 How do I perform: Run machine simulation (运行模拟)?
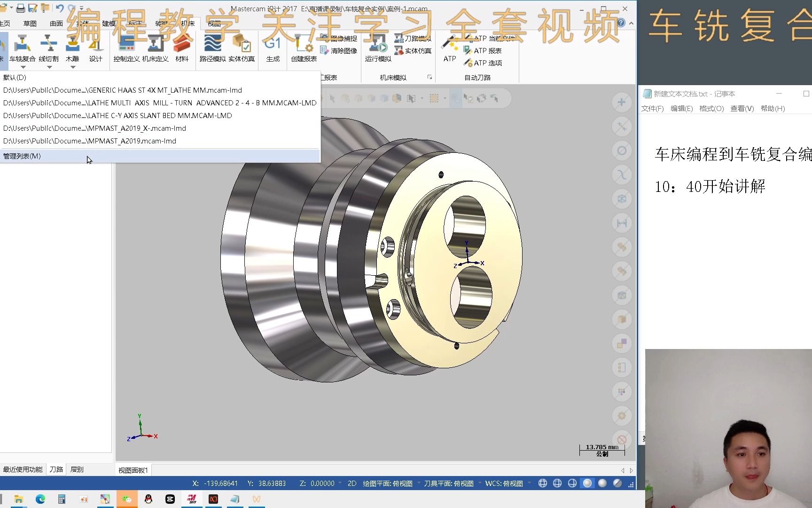point(378,49)
